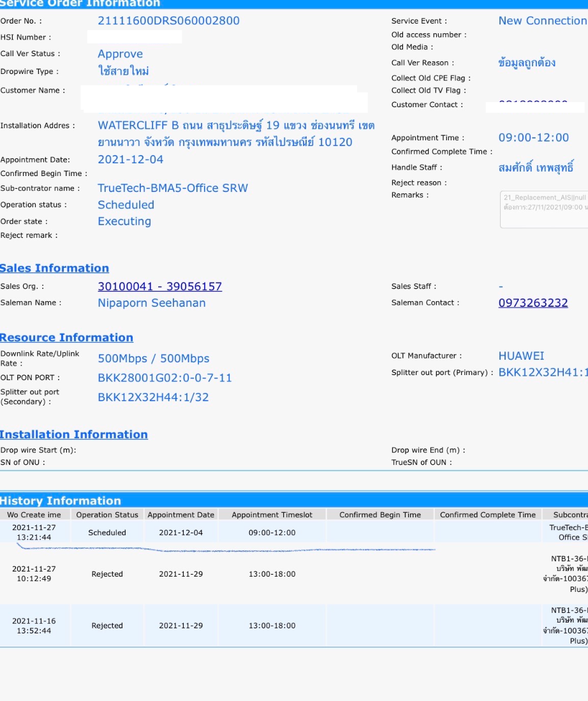This screenshot has width=588, height=701.
Task: Click OLT PON PORT value BKK28001G02:0-0-7-11
Action: click(165, 378)
